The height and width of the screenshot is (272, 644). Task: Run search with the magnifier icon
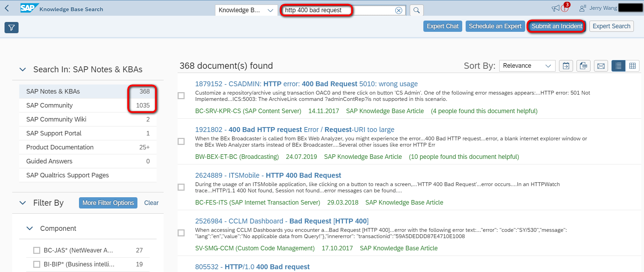tap(416, 10)
